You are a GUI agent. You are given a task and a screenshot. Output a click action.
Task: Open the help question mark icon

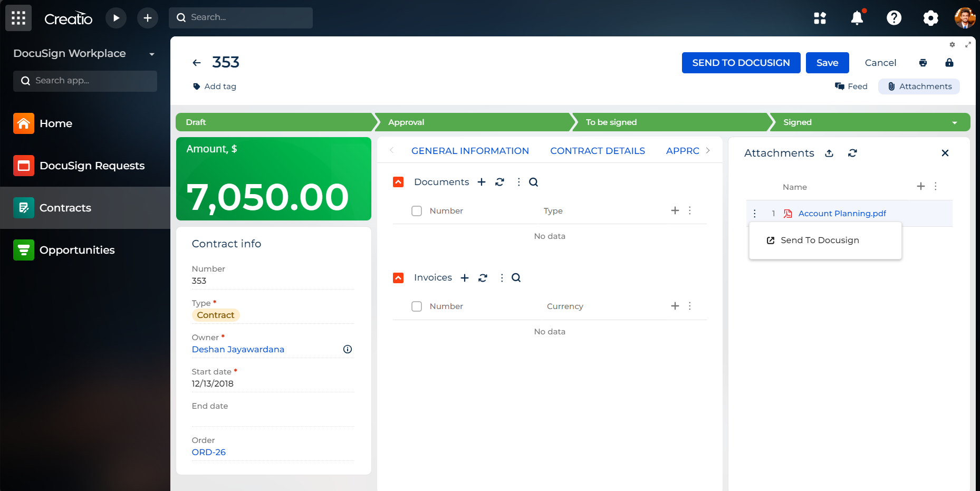pyautogui.click(x=894, y=18)
